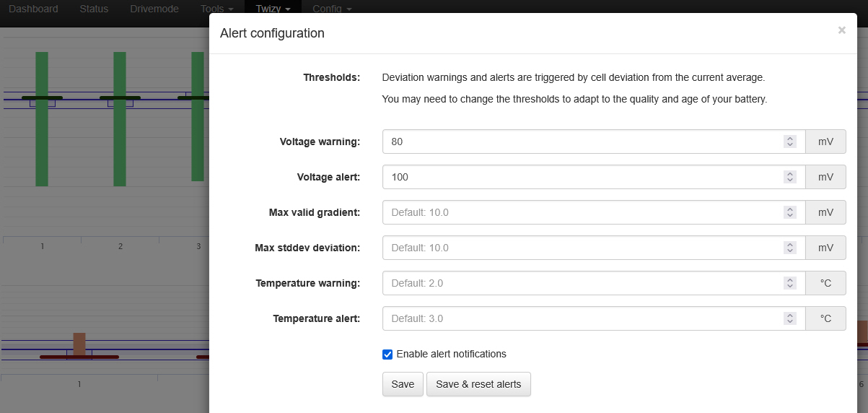Click the Temperature warning stepper arrows
The height and width of the screenshot is (413, 868).
(790, 283)
